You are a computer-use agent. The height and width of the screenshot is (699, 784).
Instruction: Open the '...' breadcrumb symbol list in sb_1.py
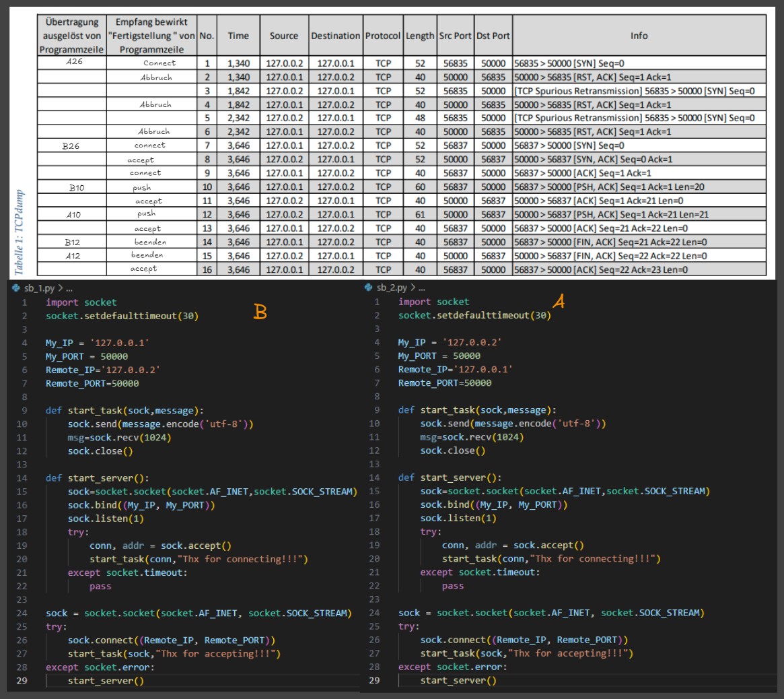pos(69,289)
